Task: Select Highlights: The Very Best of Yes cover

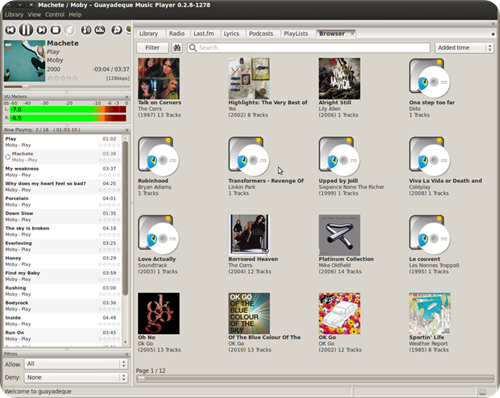Action: coord(249,79)
